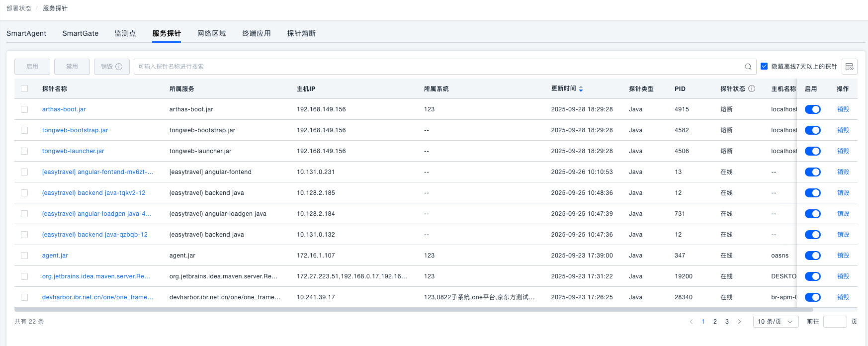
Task: Go to previous page arrow
Action: click(x=691, y=322)
